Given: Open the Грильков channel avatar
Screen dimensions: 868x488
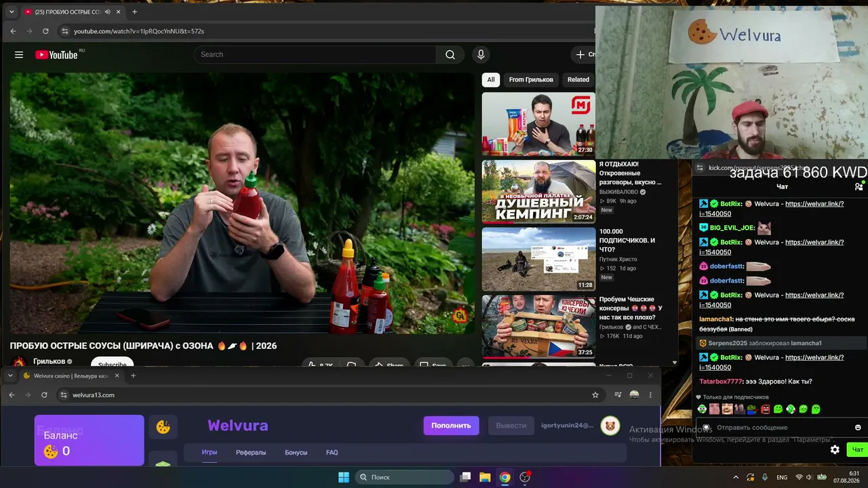Looking at the screenshot, I should (x=19, y=362).
